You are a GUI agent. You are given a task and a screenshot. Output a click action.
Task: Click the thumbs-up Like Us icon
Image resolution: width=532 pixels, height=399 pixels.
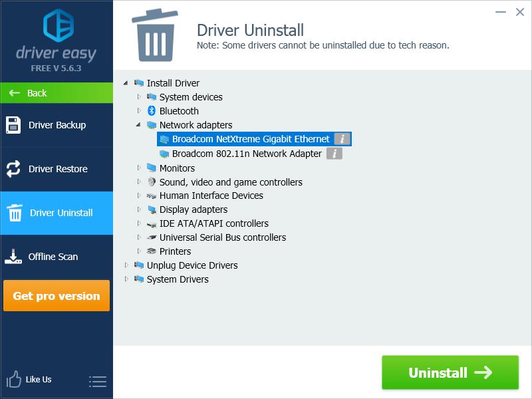[13, 379]
